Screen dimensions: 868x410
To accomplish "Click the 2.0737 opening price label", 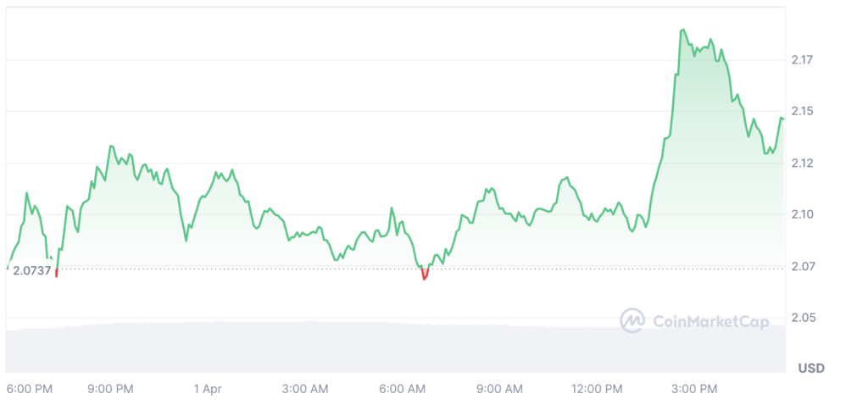I will pyautogui.click(x=32, y=271).
